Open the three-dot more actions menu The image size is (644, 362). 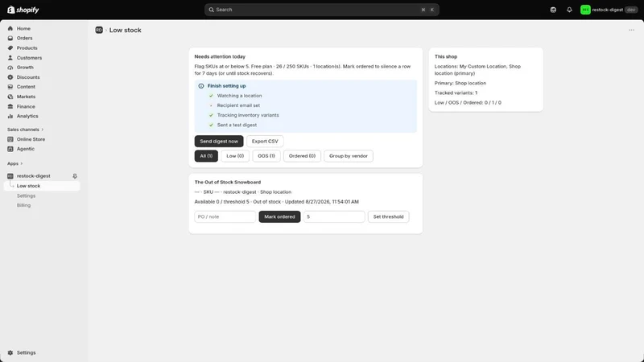631,30
